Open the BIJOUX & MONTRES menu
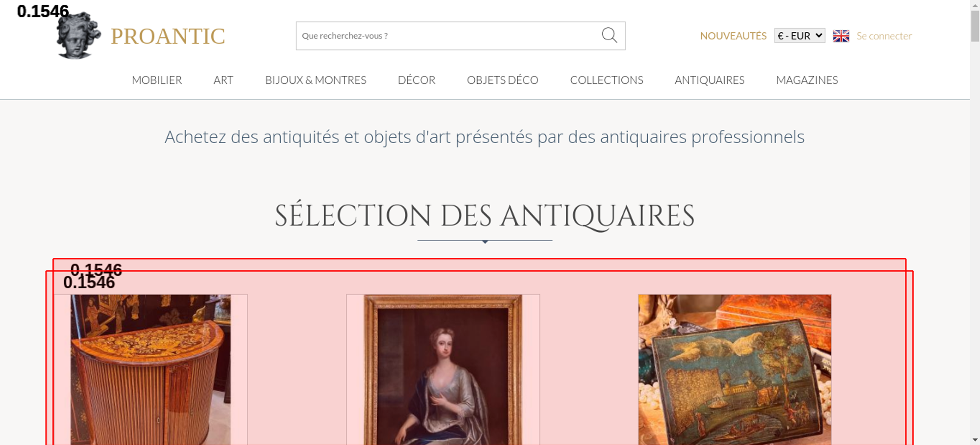The image size is (980, 445). tap(316, 80)
